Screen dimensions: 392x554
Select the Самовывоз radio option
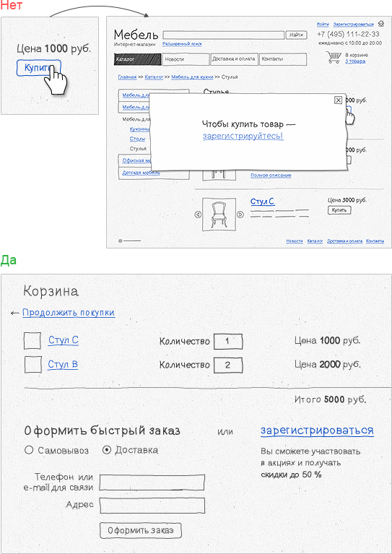pyautogui.click(x=29, y=450)
